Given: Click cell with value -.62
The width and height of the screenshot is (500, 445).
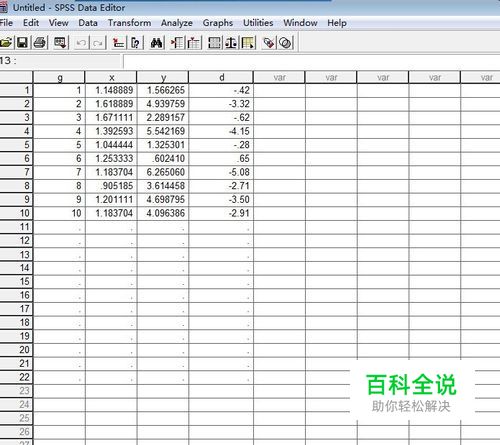Looking at the screenshot, I should 221,117.
